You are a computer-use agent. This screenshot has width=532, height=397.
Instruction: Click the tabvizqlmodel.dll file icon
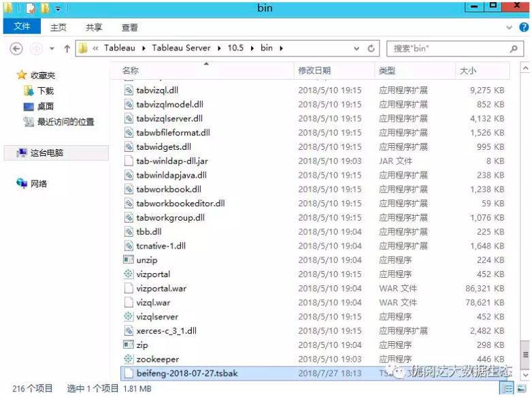point(129,104)
